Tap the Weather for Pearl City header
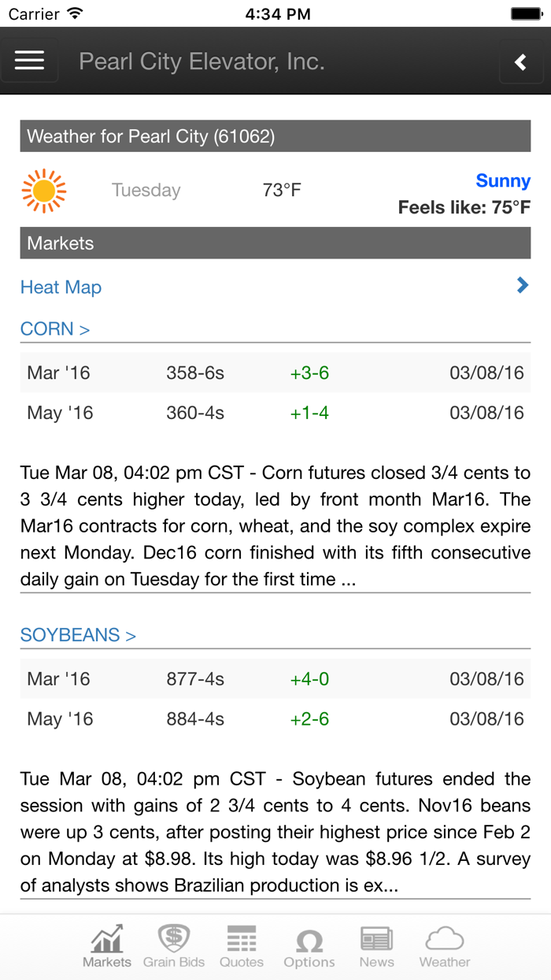This screenshot has width=551, height=980. click(x=275, y=136)
